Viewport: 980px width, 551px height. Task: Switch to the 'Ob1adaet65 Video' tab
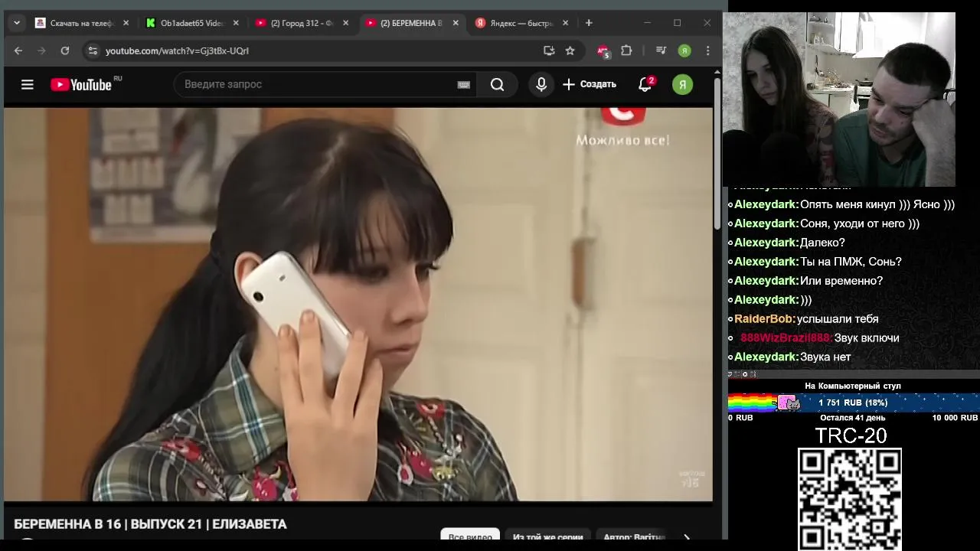pyautogui.click(x=191, y=23)
